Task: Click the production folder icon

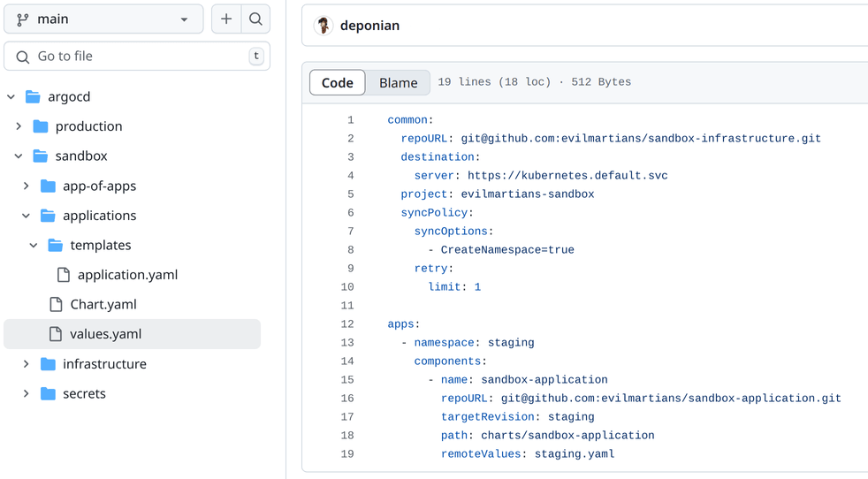Action: pos(41,126)
